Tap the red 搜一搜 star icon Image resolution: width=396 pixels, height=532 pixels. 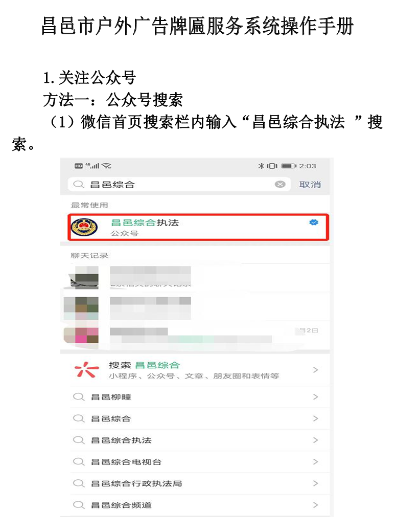(x=86, y=370)
